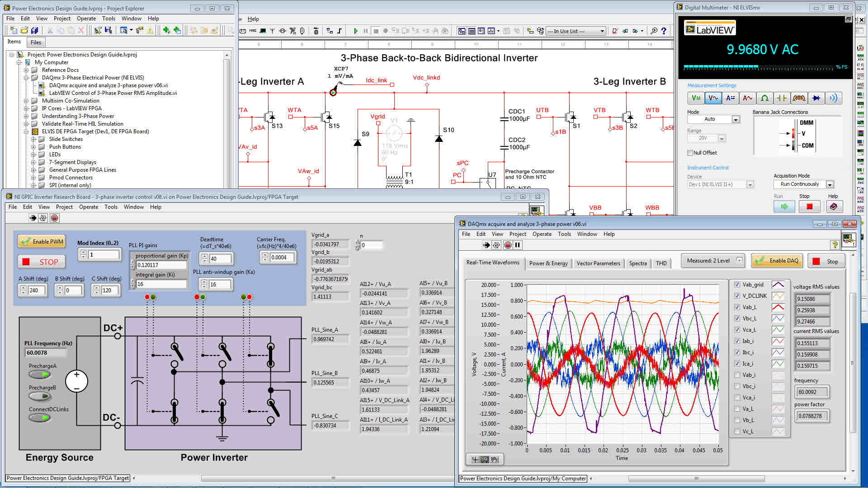868x488 pixels.
Task: Toggle ConnectDCLinks switch
Action: [40, 418]
